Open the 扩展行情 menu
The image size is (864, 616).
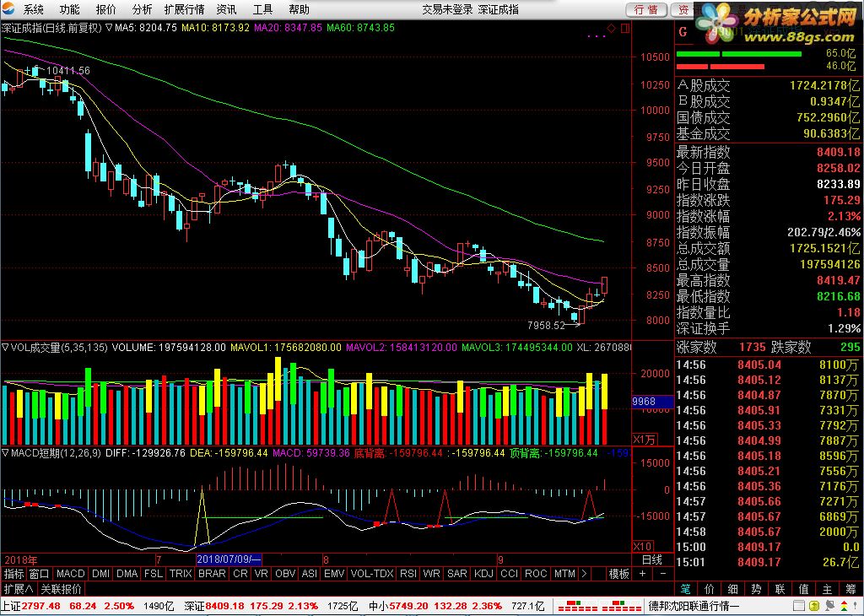tap(185, 9)
